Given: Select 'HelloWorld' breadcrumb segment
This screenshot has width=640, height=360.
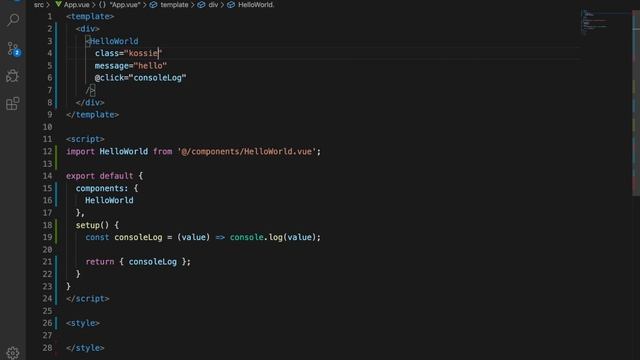Looking at the screenshot, I should pyautogui.click(x=251, y=5).
